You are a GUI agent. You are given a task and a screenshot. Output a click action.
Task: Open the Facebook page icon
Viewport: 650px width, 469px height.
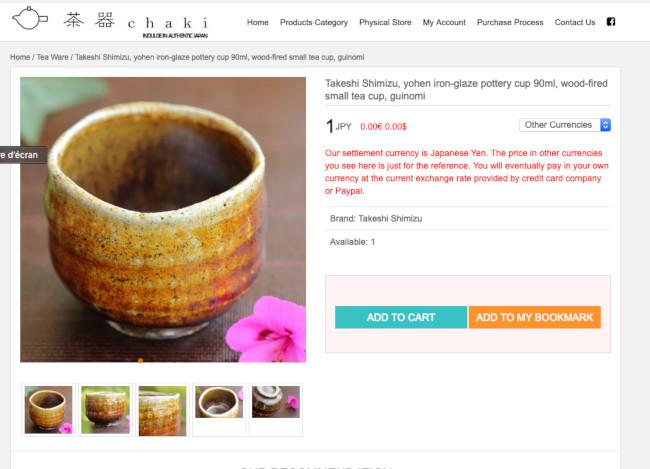pos(611,22)
